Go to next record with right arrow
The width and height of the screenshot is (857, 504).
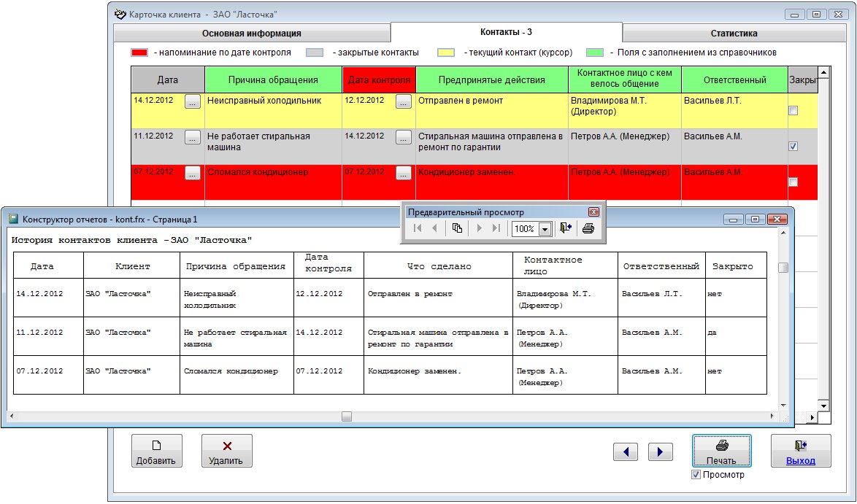pyautogui.click(x=660, y=452)
